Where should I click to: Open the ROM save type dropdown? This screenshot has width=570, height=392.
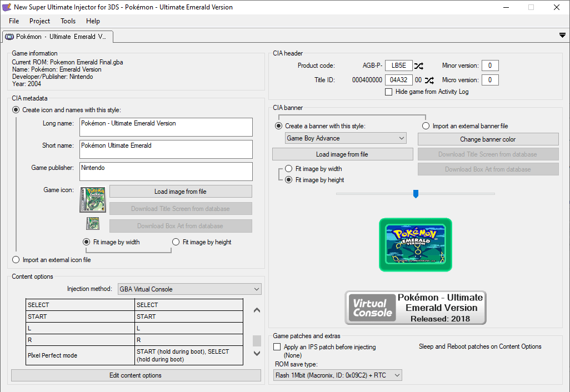338,375
